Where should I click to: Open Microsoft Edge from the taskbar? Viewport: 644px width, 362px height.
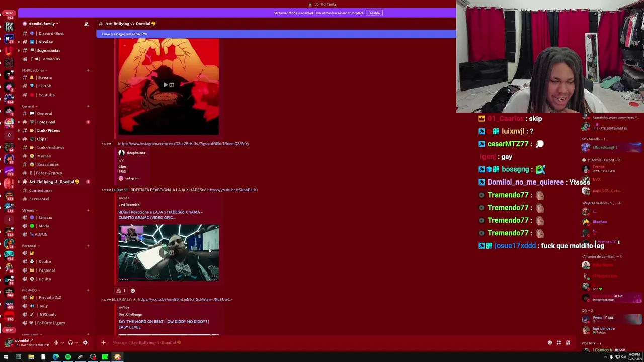coord(55,357)
